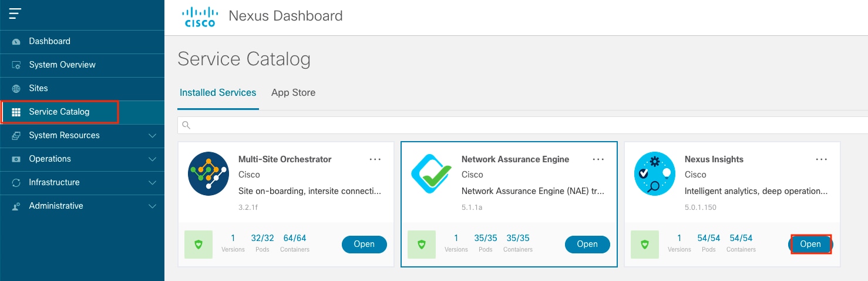Open the Multi-Site Orchestrator service
This screenshot has width=868, height=281.
coord(364,244)
